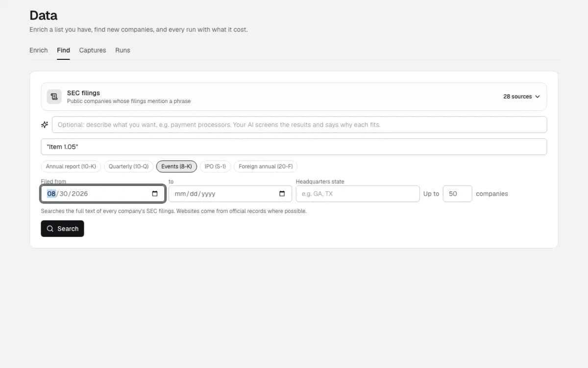This screenshot has width=588, height=368.
Task: Toggle the Quarterly (10-Q) filter chip
Action: click(x=128, y=166)
